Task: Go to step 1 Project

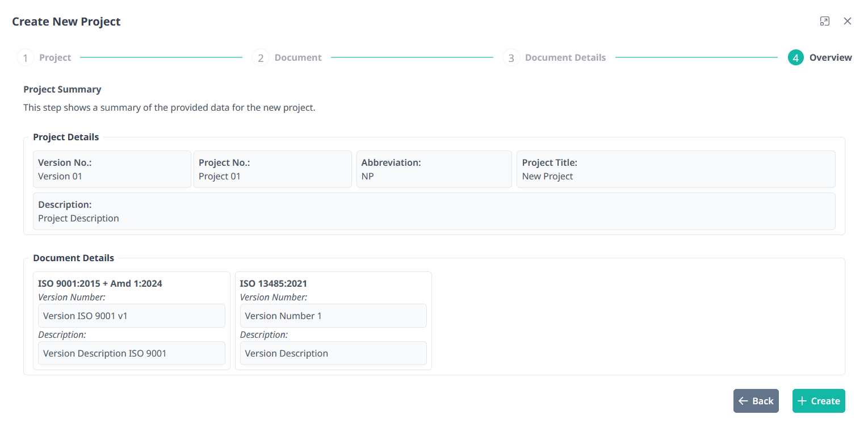Action: [55, 57]
